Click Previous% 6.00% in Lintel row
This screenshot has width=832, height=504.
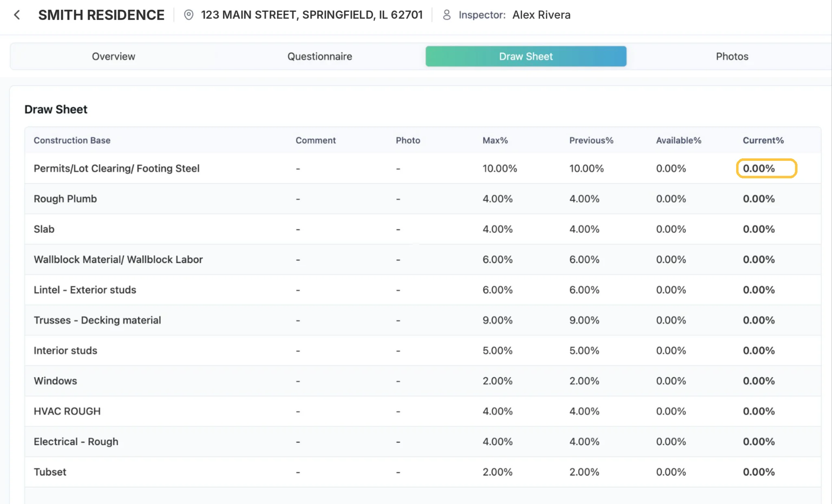click(584, 290)
